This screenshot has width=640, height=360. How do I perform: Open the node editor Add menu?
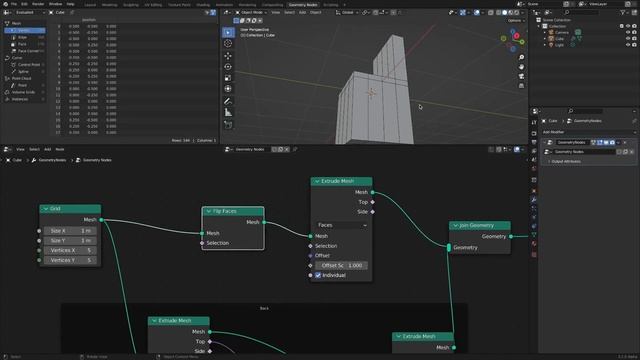pos(47,149)
